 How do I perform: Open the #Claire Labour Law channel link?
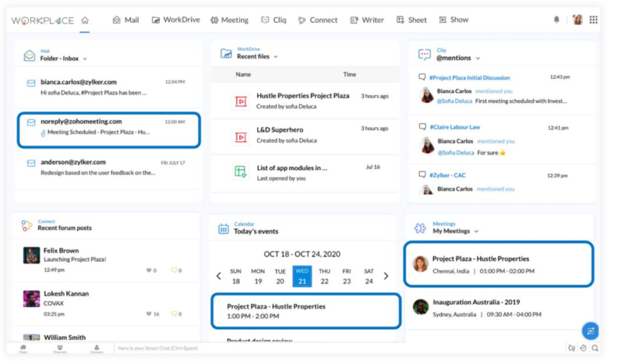[454, 127]
